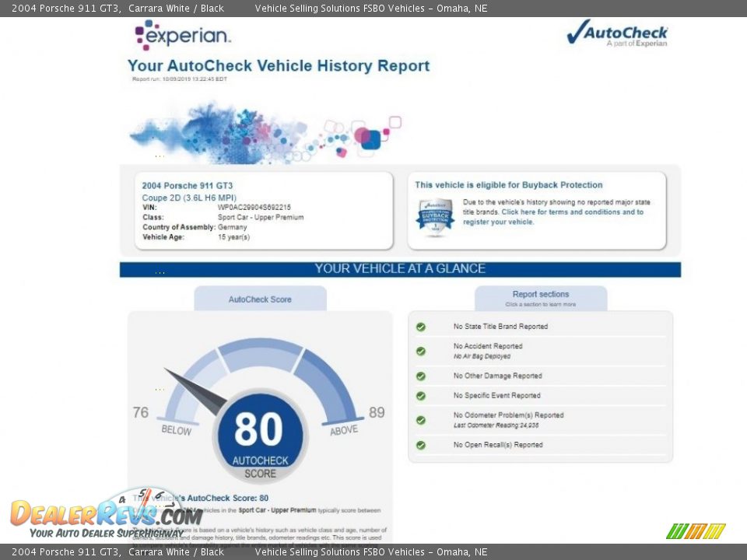Click green check beside No Other Damage Reported
This screenshot has height=560, width=747.
coord(421,376)
